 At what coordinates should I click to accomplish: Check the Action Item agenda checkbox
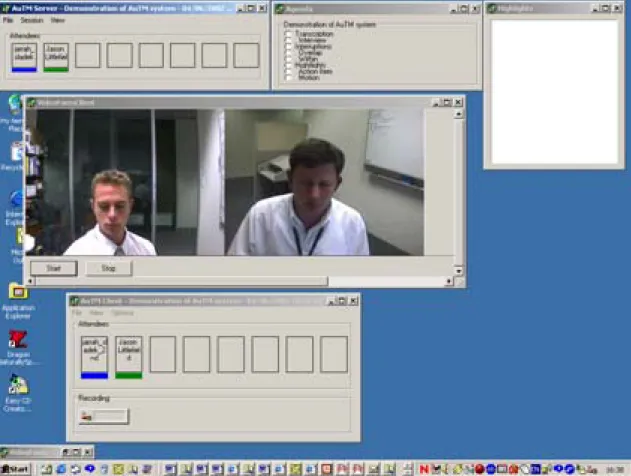click(x=288, y=71)
